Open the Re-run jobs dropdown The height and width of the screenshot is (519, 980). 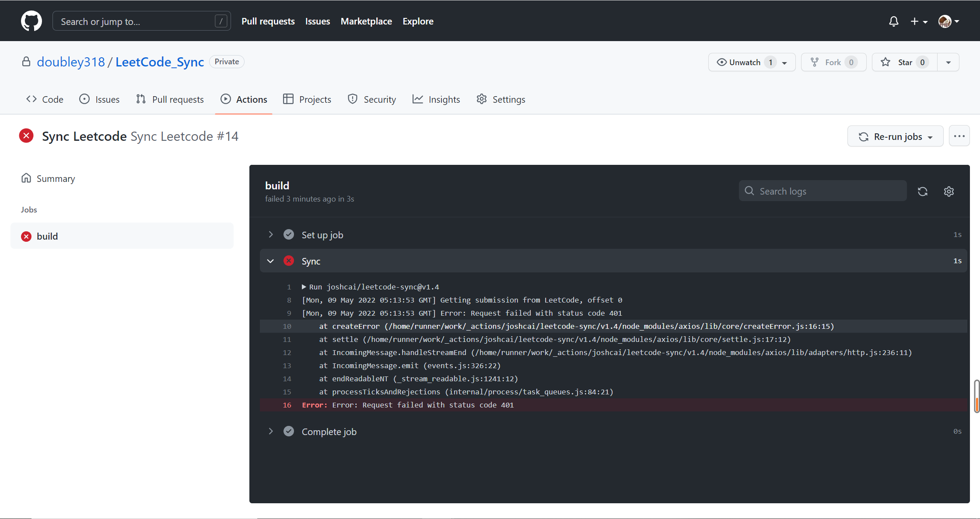(x=895, y=137)
